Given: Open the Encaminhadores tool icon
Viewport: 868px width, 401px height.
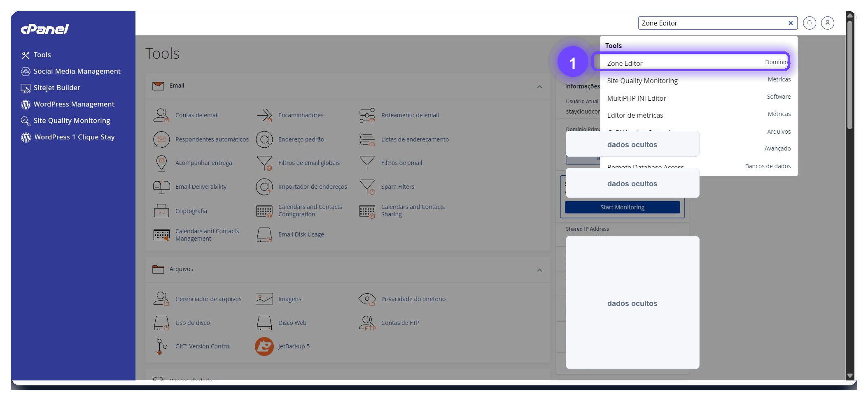Looking at the screenshot, I should (x=264, y=115).
